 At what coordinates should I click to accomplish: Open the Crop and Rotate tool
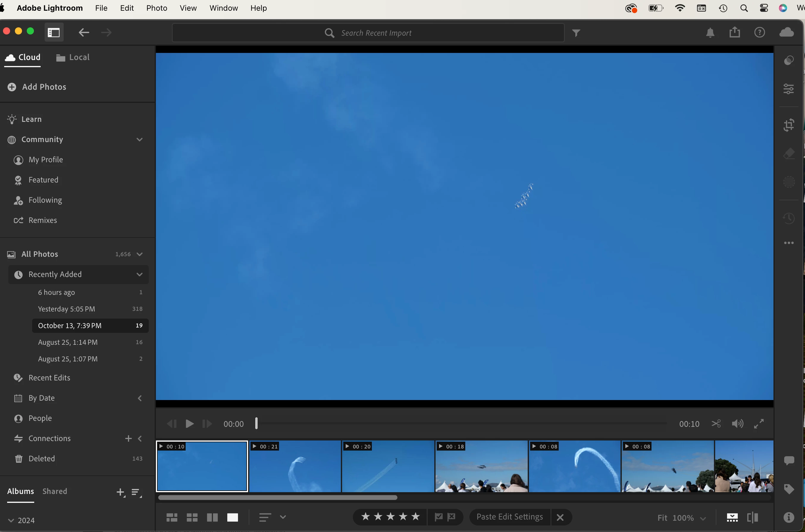(789, 125)
